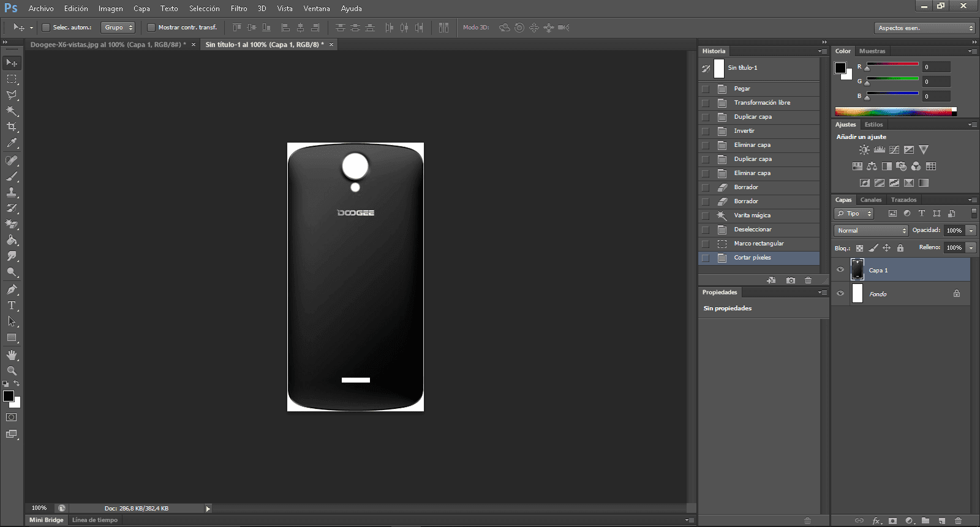Add a Curves adjustment layer

894,149
